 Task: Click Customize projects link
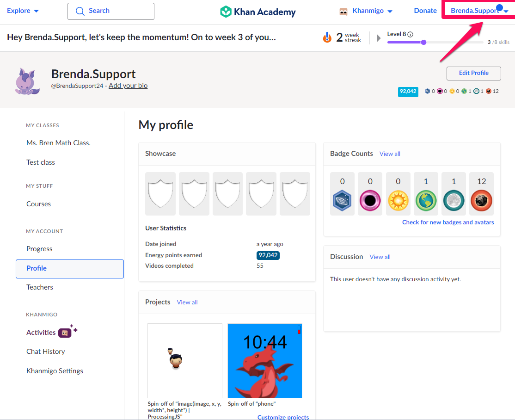(x=283, y=417)
